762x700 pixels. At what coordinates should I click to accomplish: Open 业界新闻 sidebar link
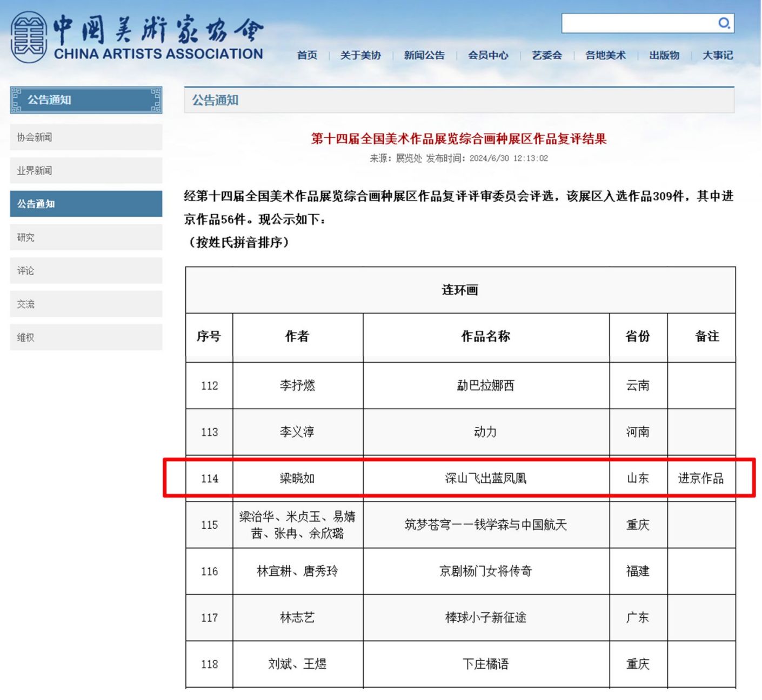pyautogui.click(x=86, y=171)
